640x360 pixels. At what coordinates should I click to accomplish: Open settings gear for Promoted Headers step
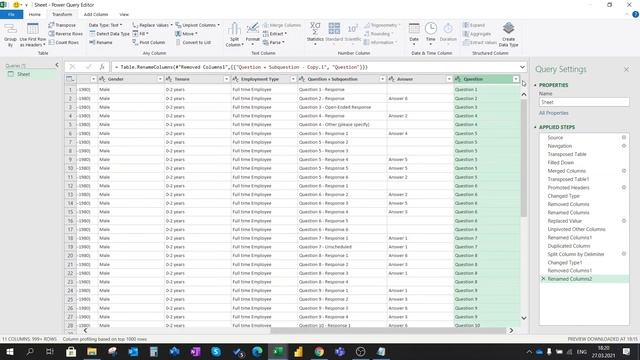624,187
